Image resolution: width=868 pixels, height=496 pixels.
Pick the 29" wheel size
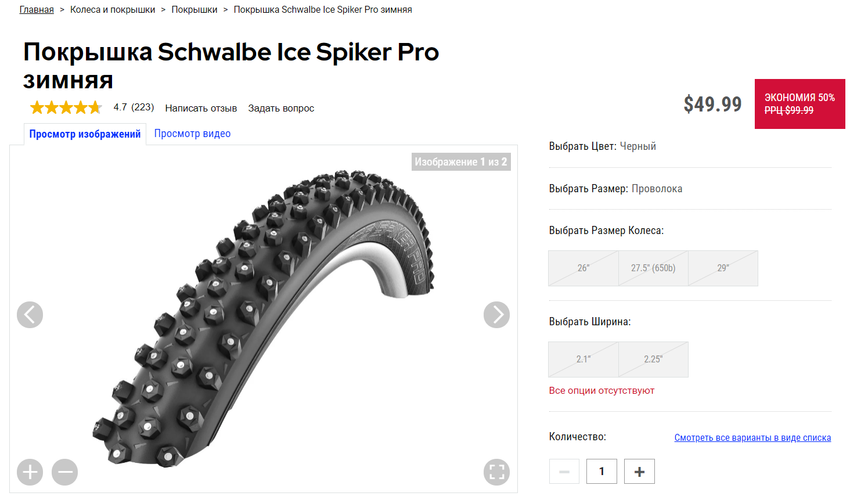[723, 268]
